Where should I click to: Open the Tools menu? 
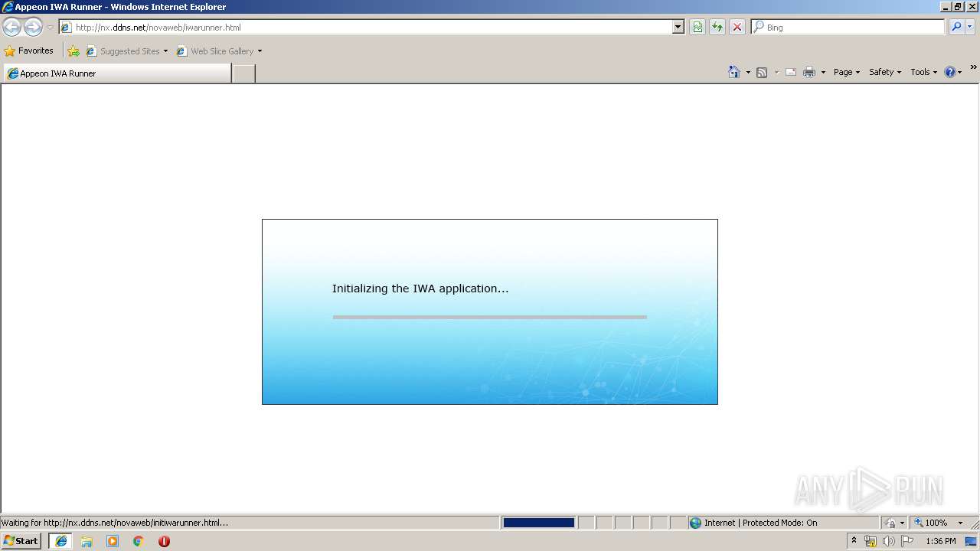(923, 72)
